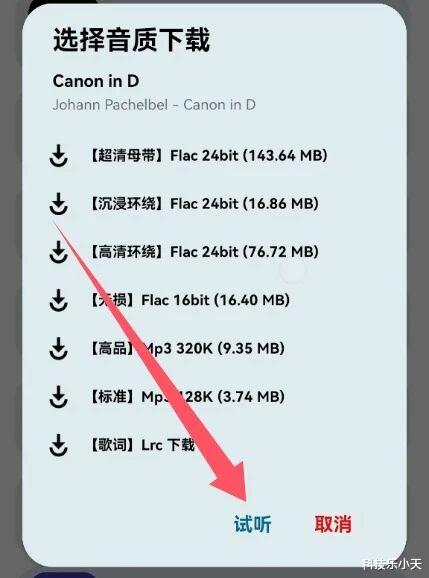Pick the 【标准】Mp3 128K (3.74 MB) label
The image size is (429, 578).
coord(187,397)
